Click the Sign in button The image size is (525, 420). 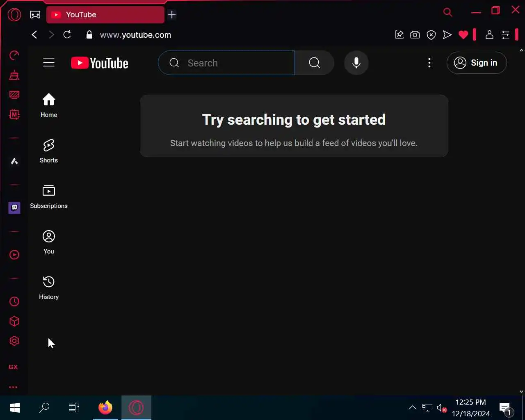[x=477, y=63]
